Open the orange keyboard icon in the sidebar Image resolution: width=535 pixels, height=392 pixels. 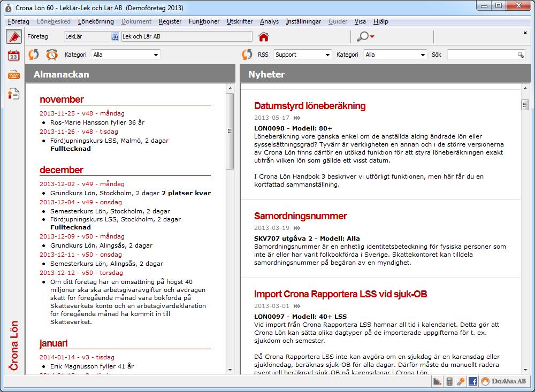click(x=14, y=74)
